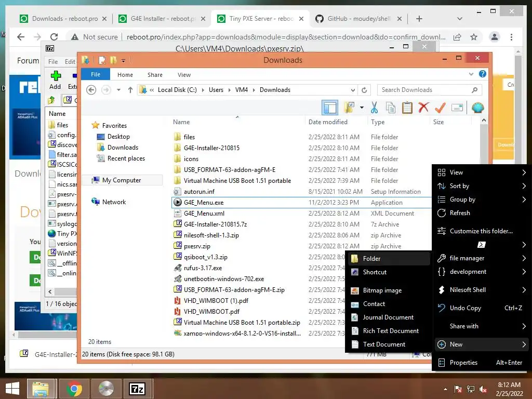Click the Up one level arrow
This screenshot has width=532, height=399.
click(130, 90)
